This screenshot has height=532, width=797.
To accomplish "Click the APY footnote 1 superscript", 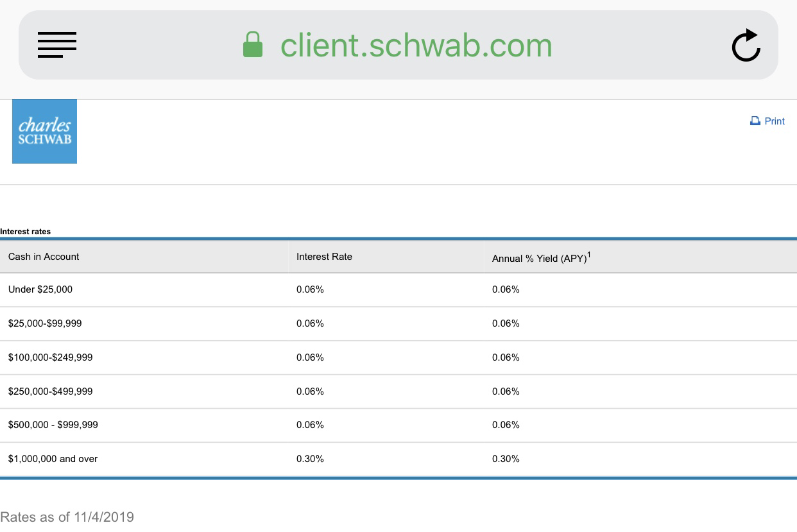I will click(x=589, y=255).
